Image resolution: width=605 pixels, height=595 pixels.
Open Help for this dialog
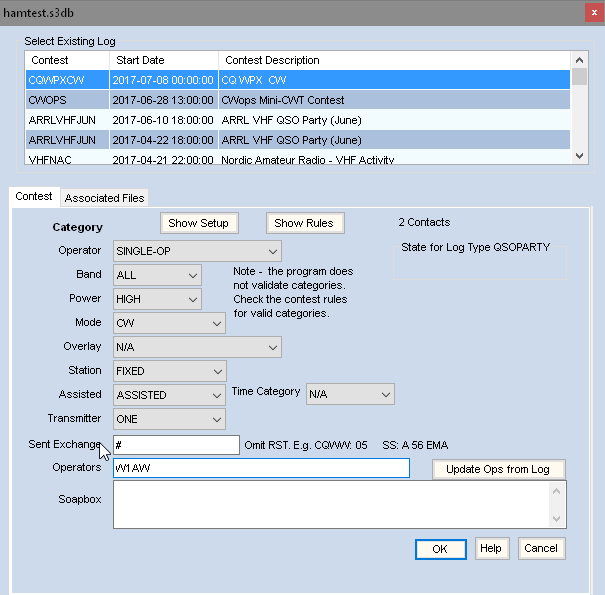click(492, 548)
